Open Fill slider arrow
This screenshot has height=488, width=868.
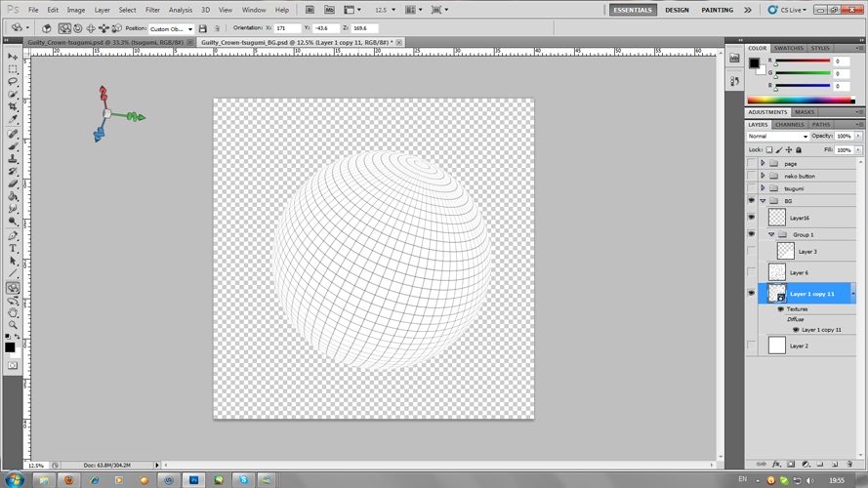(x=858, y=150)
